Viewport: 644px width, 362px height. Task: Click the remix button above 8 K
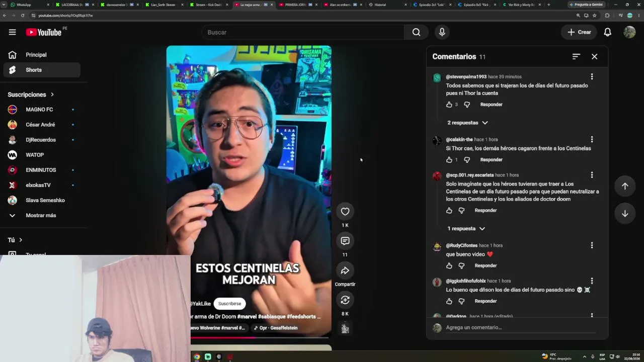[345, 300]
